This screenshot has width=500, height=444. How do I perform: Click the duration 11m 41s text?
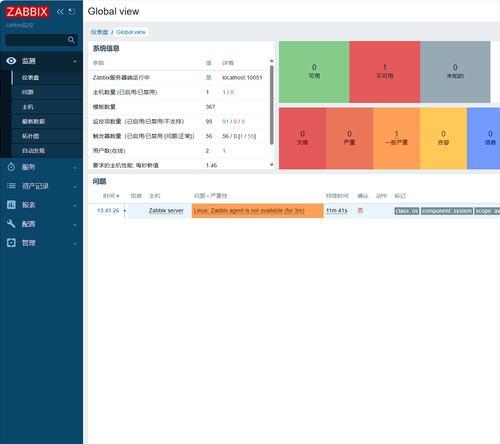337,211
